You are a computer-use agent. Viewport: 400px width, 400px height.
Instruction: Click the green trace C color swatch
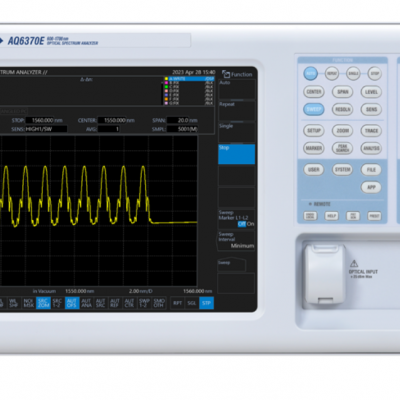(166, 87)
